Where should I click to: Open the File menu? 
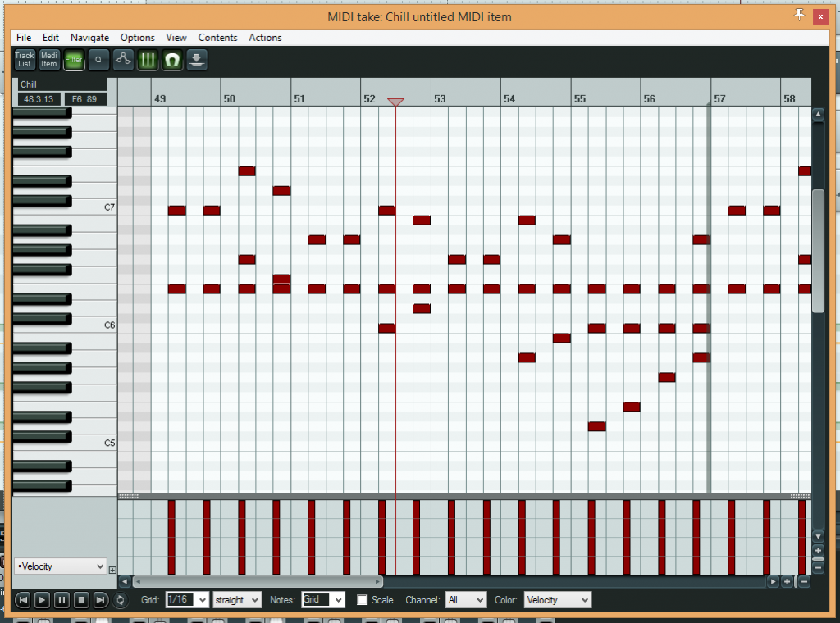click(24, 38)
